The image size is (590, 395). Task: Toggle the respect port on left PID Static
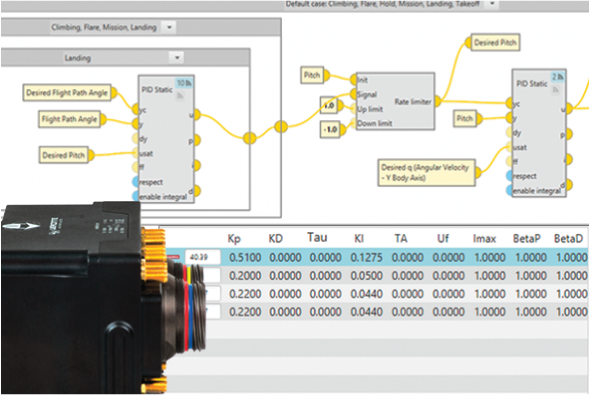click(136, 182)
